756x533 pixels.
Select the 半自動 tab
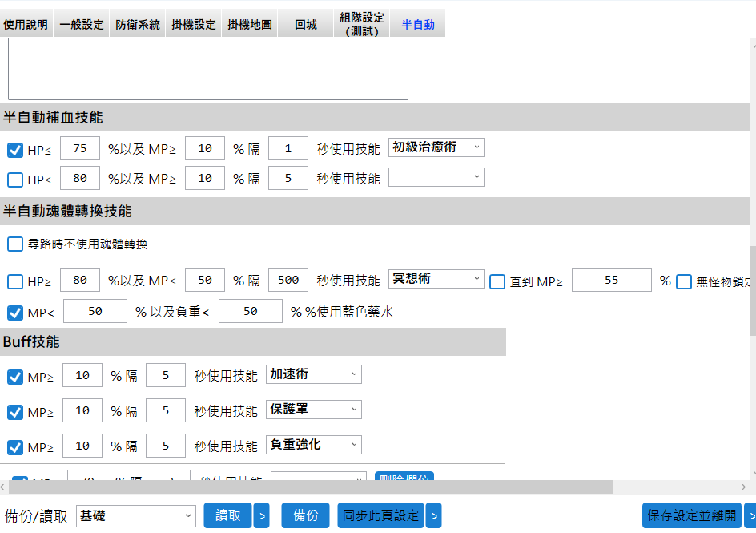pos(417,24)
